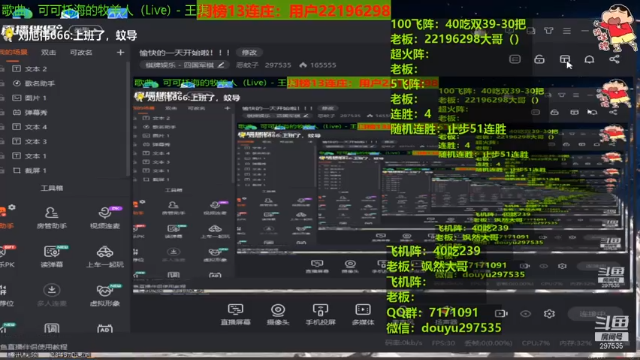Open the 棋牌娱乐 - 四国军棋 category selector
The width and height of the screenshot is (640, 360).
click(184, 65)
